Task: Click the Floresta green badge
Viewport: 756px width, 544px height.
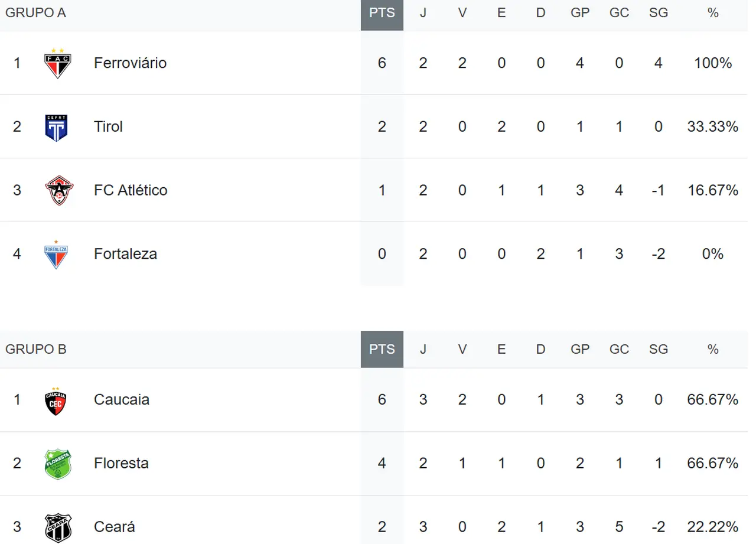Action: 58,464
